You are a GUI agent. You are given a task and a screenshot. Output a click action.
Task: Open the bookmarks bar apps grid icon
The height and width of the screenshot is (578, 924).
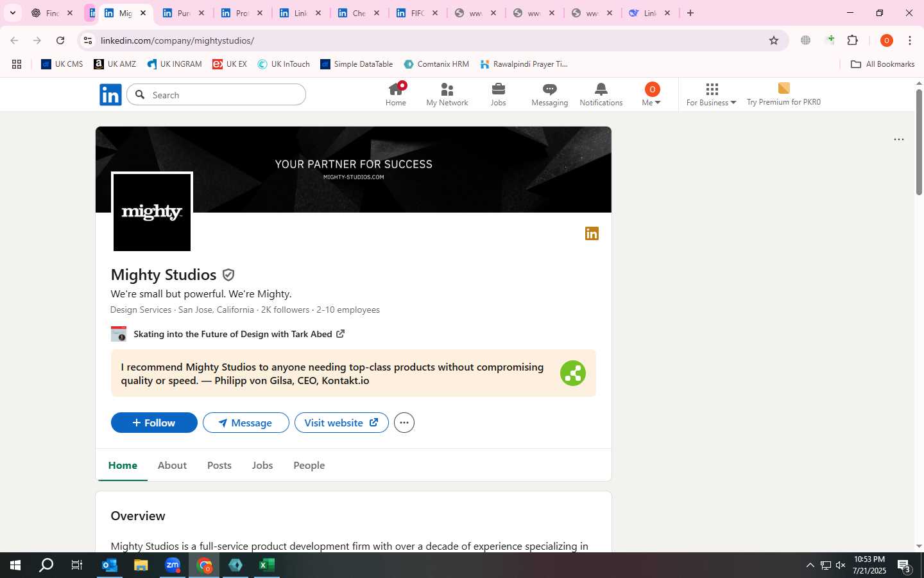17,64
